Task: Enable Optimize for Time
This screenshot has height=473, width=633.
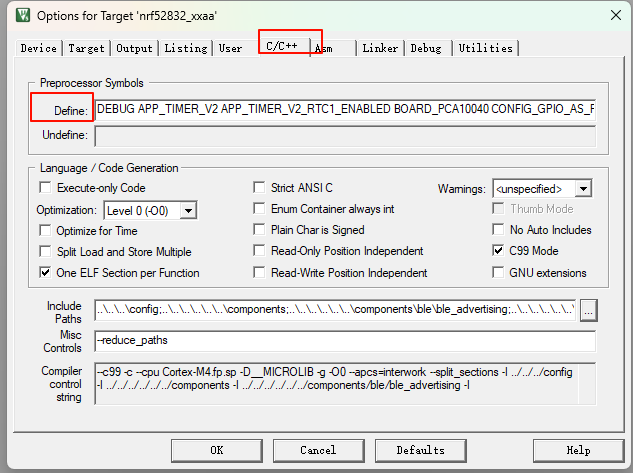Action: point(46,231)
